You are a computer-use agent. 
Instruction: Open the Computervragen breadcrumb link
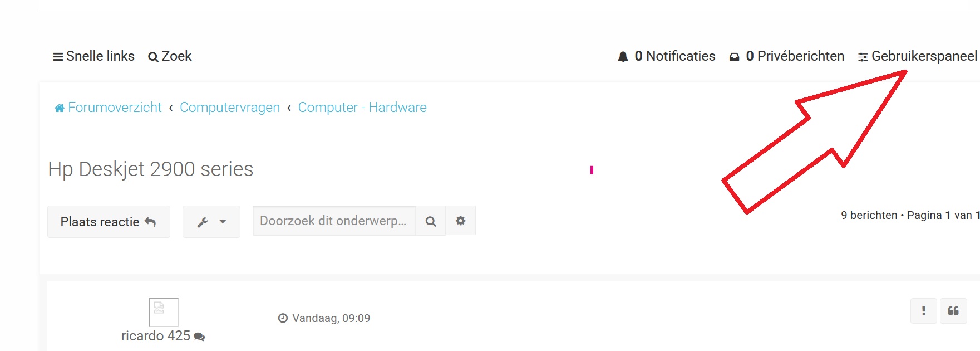point(230,108)
